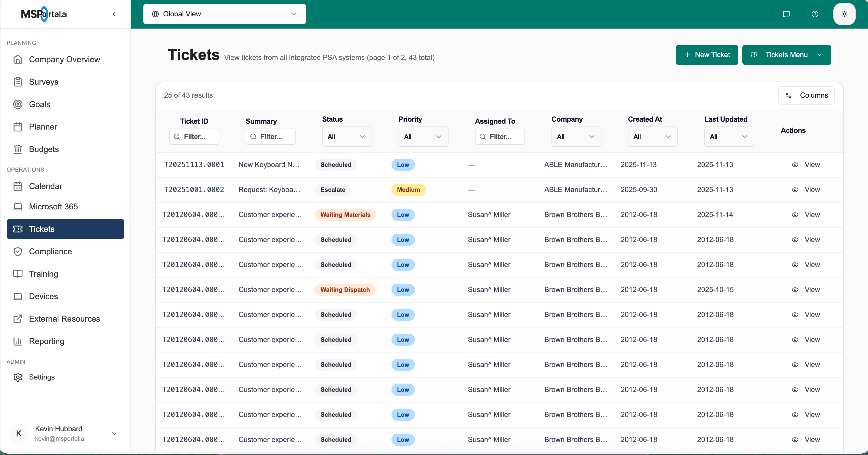This screenshot has height=455, width=868.
Task: Open the Planner menu item
Action: pyautogui.click(x=43, y=127)
